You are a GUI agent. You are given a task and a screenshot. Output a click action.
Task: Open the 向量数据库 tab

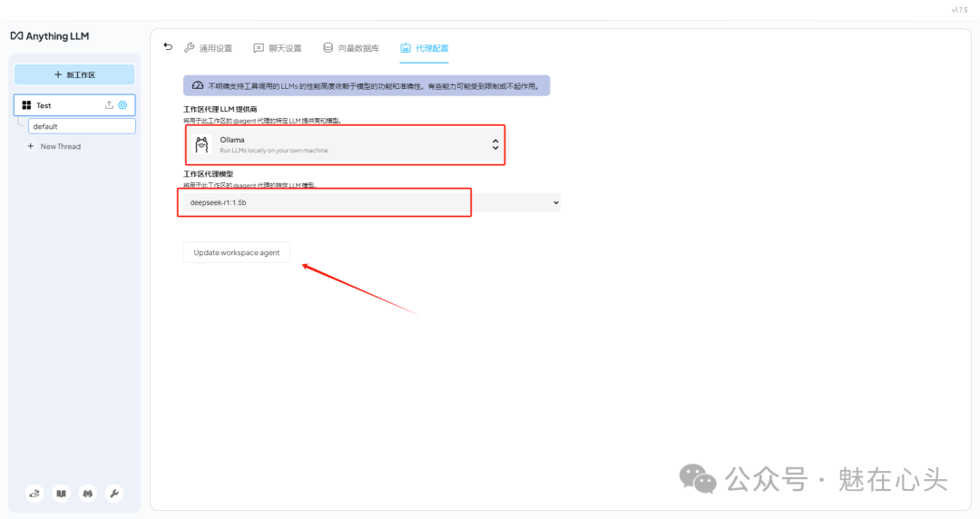pos(351,48)
